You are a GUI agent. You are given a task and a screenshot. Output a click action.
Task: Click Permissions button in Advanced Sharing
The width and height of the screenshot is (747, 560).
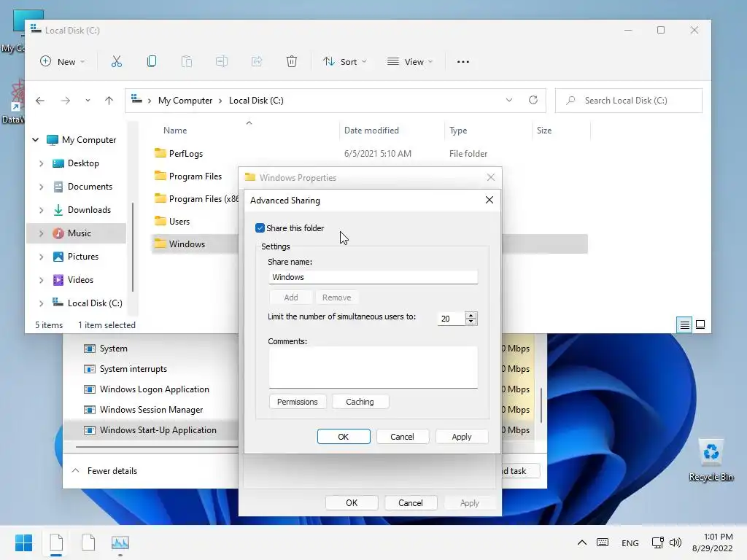[x=298, y=402]
